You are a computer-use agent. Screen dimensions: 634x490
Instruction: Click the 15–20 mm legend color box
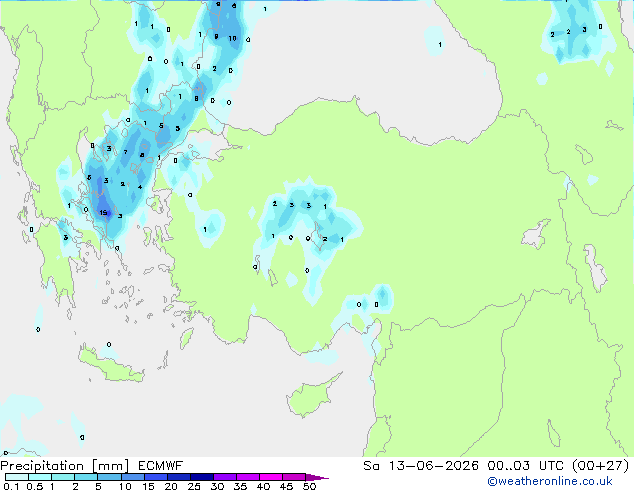pyautogui.click(x=156, y=477)
